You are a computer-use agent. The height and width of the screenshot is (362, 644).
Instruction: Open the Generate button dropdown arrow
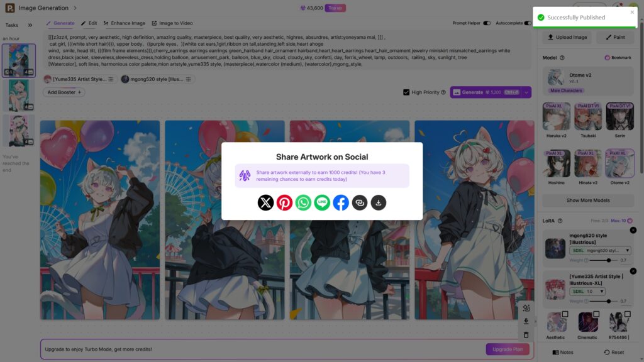point(526,92)
